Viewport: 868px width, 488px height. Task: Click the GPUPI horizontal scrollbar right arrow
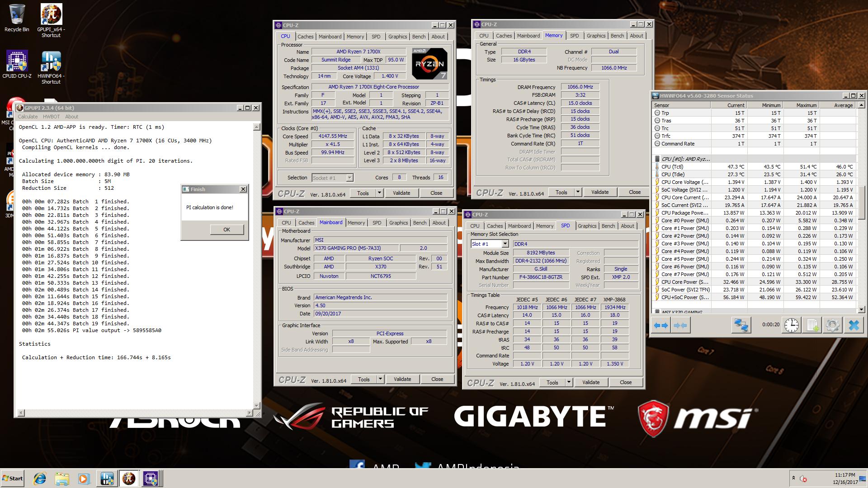(x=249, y=413)
